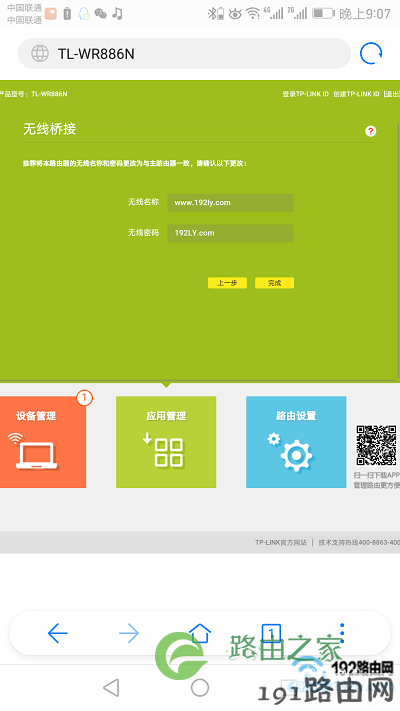
Task: Click the 退出 logout link
Action: 391,94
